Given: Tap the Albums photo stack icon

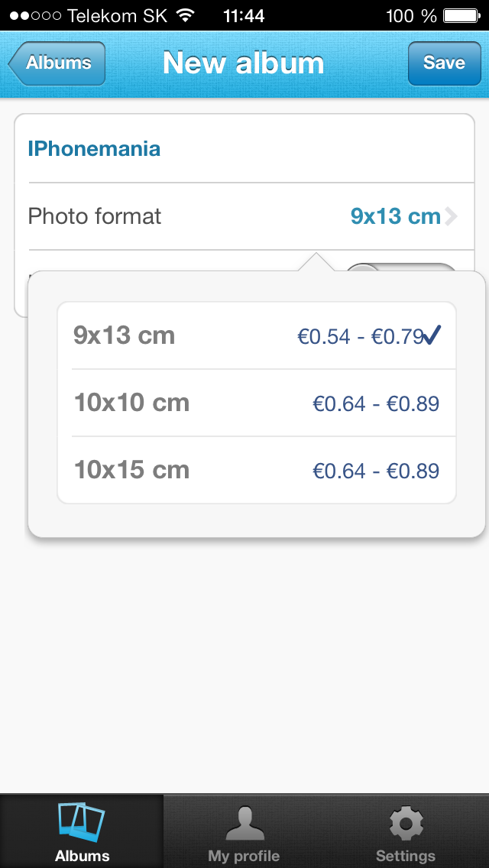Looking at the screenshot, I should click(81, 822).
